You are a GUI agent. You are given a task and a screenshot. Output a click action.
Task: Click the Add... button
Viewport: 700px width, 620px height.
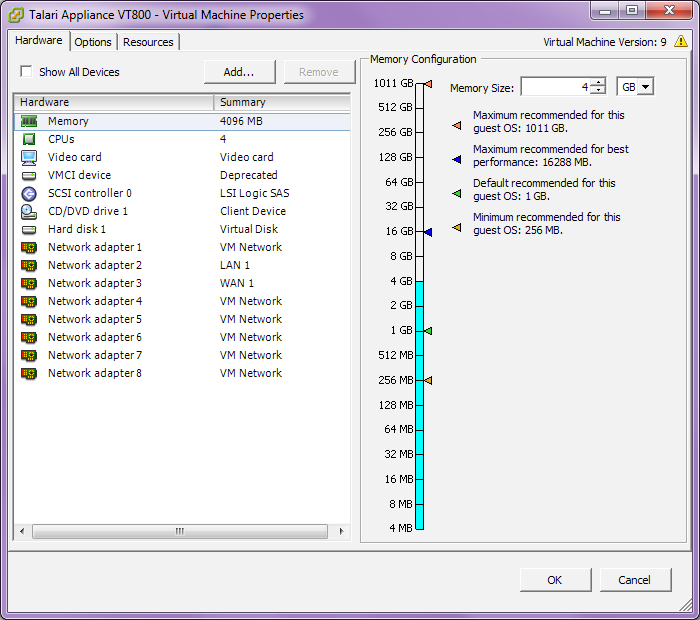pos(239,72)
